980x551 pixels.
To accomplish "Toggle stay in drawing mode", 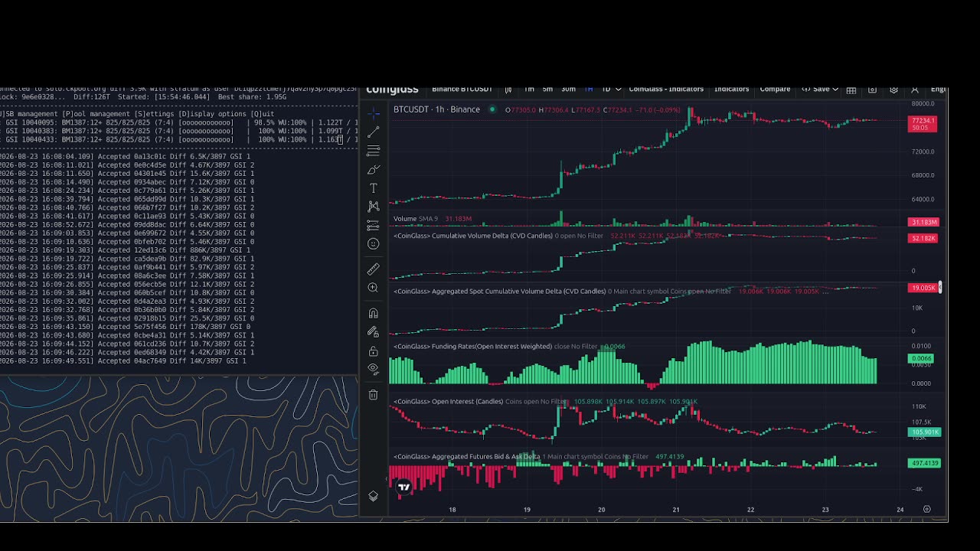I will point(373,331).
